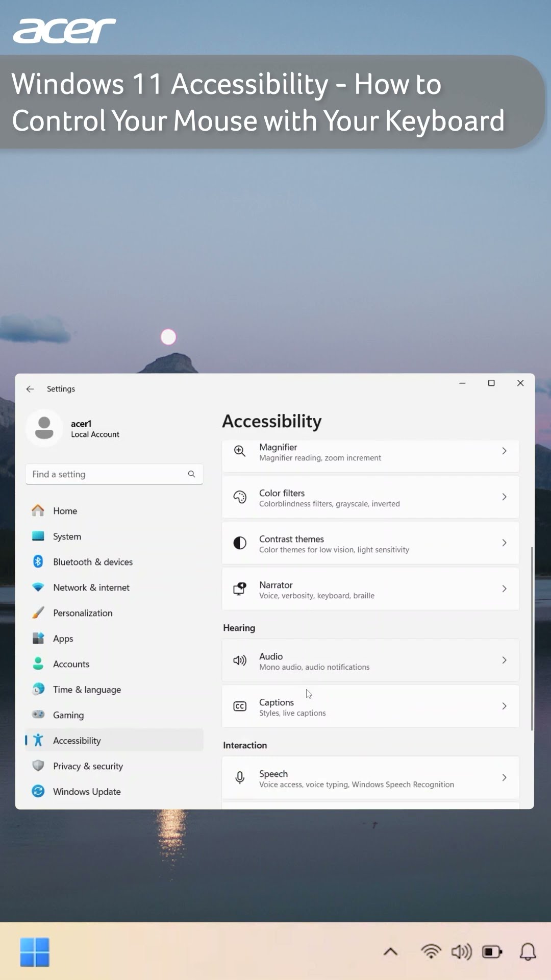The image size is (551, 980).
Task: Click the Home house icon
Action: tap(38, 510)
